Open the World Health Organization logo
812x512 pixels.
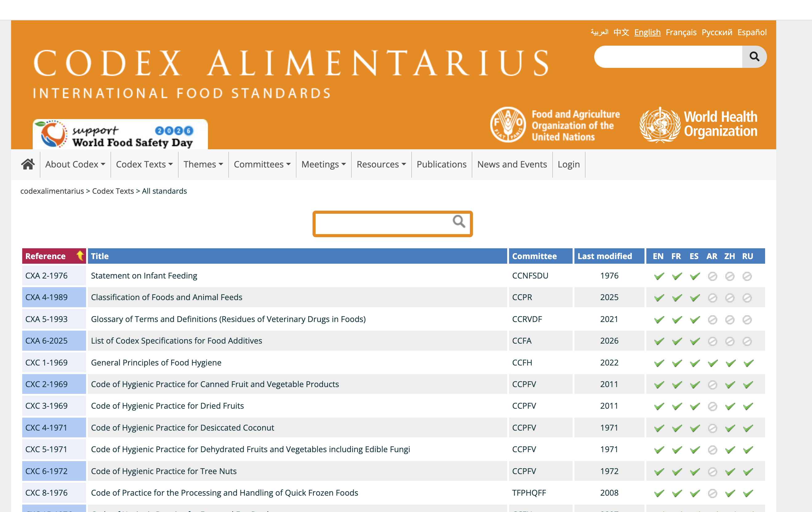point(699,125)
